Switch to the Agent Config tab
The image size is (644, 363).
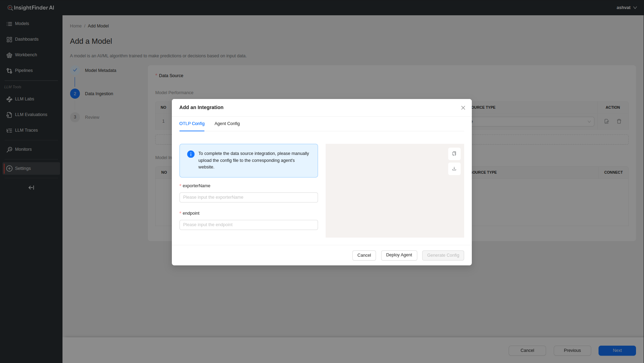(x=227, y=124)
